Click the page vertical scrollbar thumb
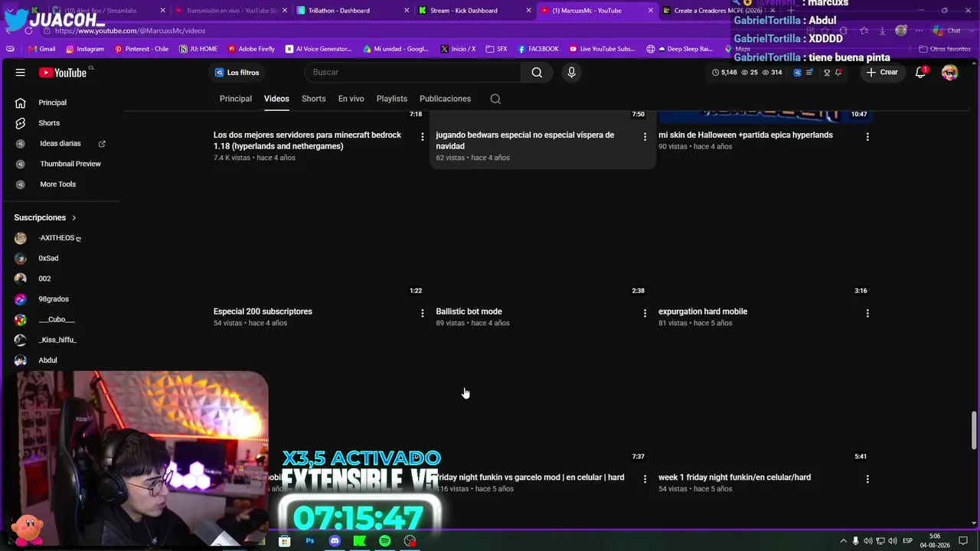980x551 pixels. (974, 431)
